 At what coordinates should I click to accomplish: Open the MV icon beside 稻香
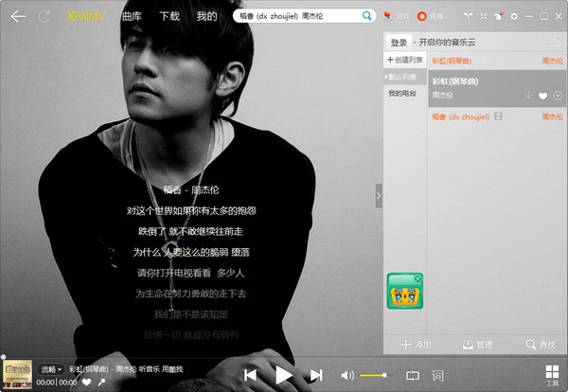pos(498,116)
